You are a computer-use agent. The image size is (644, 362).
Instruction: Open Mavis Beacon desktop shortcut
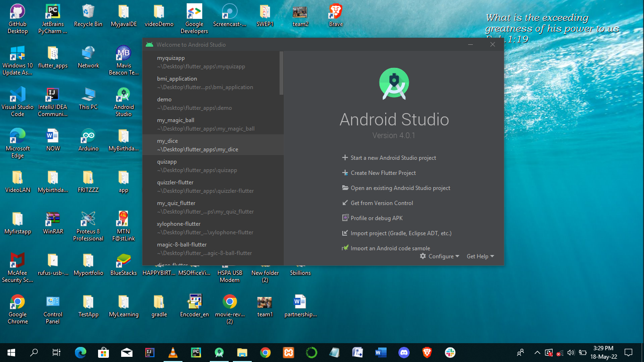tap(124, 61)
